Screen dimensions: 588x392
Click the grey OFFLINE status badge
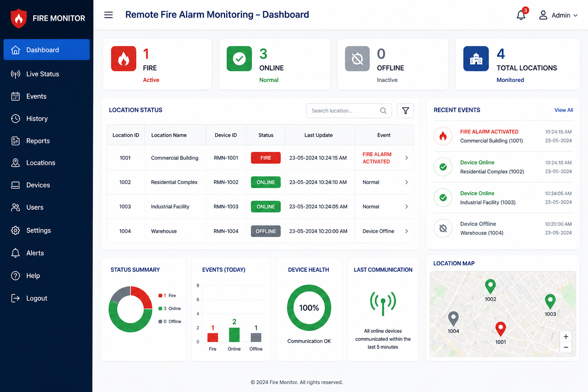pos(266,231)
